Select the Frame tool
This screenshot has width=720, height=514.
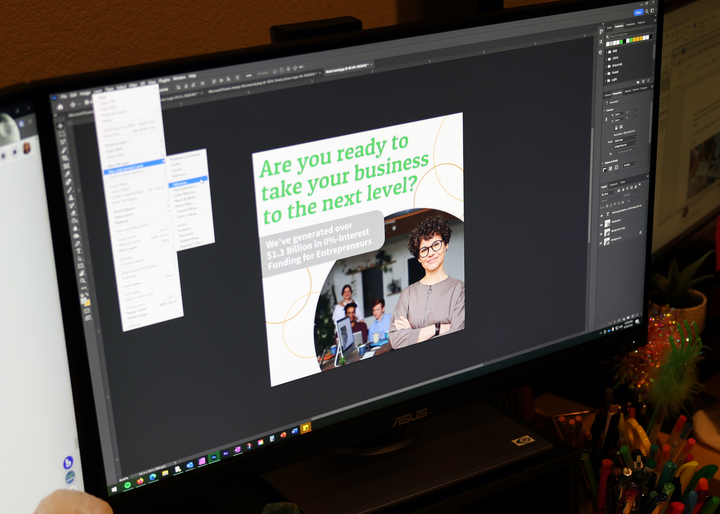pos(67,166)
